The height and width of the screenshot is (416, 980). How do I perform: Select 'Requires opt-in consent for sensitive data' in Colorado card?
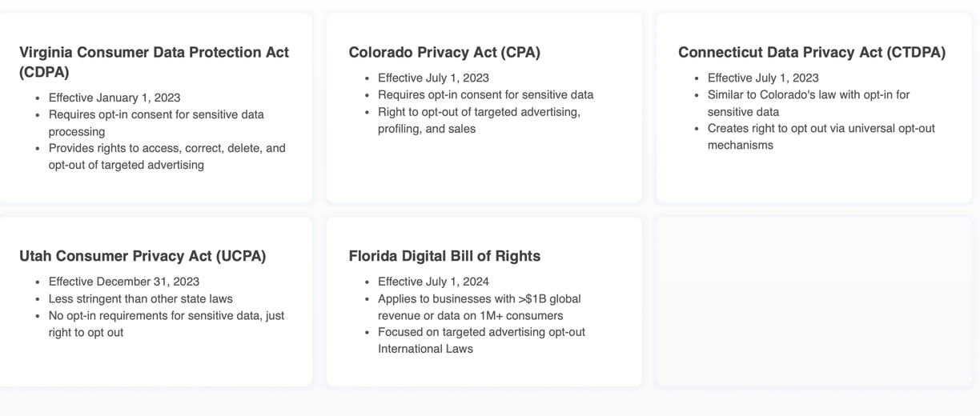pos(485,94)
